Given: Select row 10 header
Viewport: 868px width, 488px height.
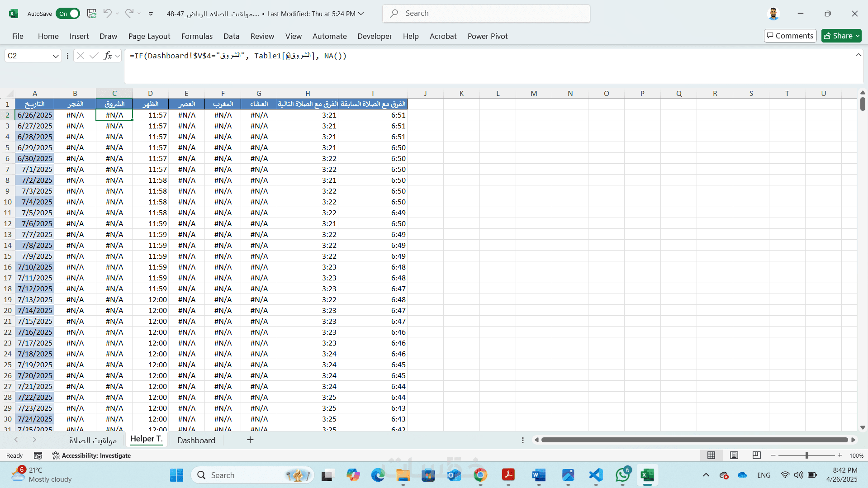Looking at the screenshot, I should tap(8, 202).
